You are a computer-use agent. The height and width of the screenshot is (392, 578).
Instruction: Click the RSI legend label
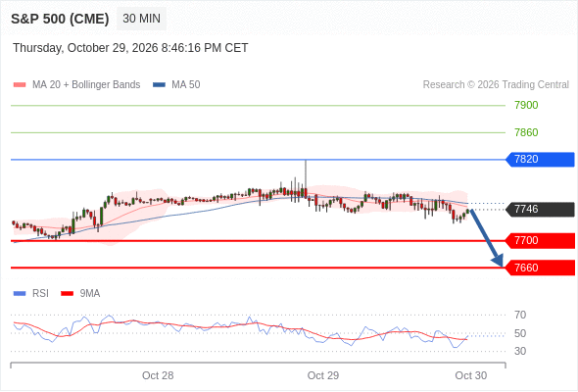click(x=40, y=294)
